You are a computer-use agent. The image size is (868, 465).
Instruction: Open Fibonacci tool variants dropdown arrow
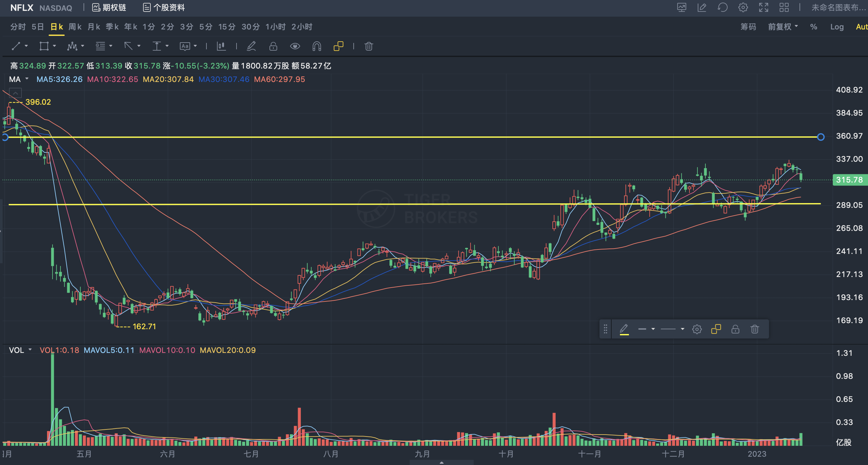(x=111, y=46)
